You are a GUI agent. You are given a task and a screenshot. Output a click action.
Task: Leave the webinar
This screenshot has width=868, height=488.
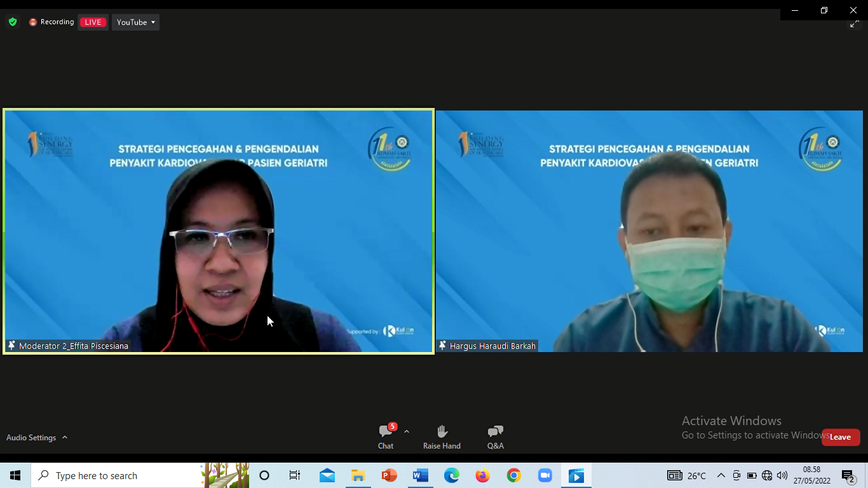[x=841, y=437]
